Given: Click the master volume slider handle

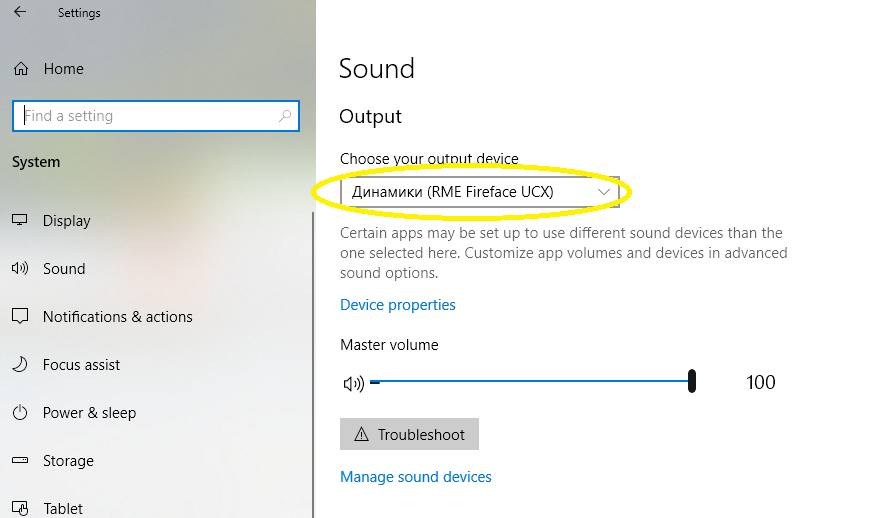Looking at the screenshot, I should pyautogui.click(x=692, y=381).
